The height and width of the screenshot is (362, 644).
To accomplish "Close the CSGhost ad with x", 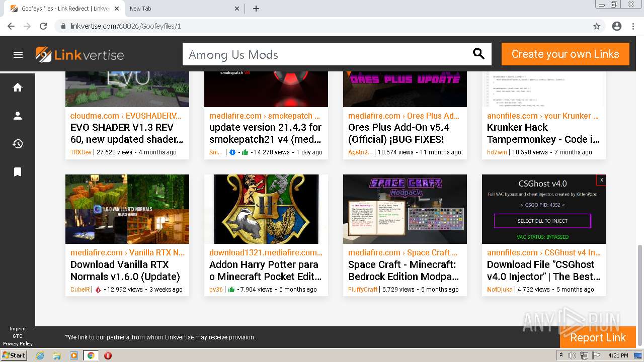I will 601,179.
